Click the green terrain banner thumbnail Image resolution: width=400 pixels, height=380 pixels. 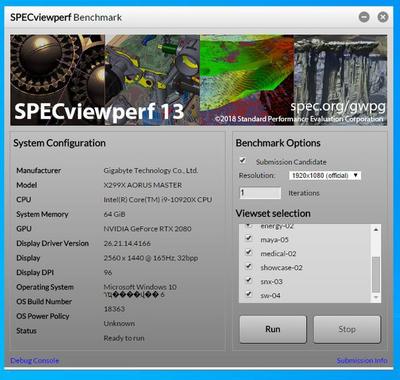pyautogui.click(x=247, y=80)
